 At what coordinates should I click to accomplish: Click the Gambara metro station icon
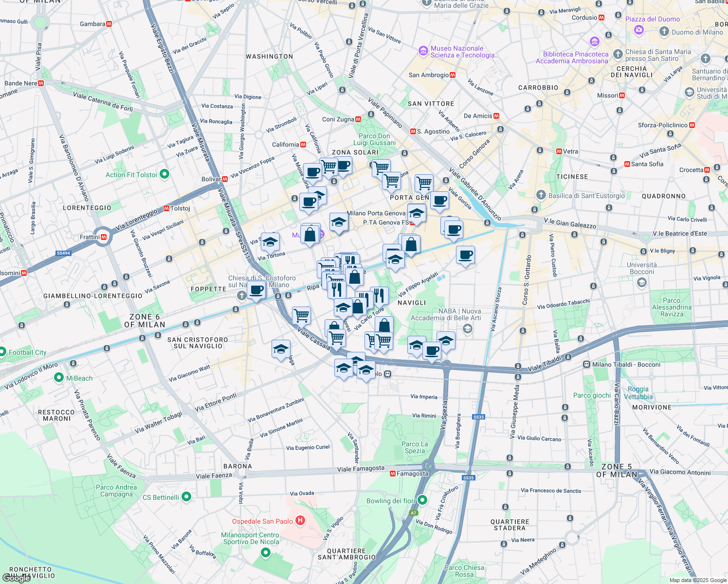tap(109, 24)
